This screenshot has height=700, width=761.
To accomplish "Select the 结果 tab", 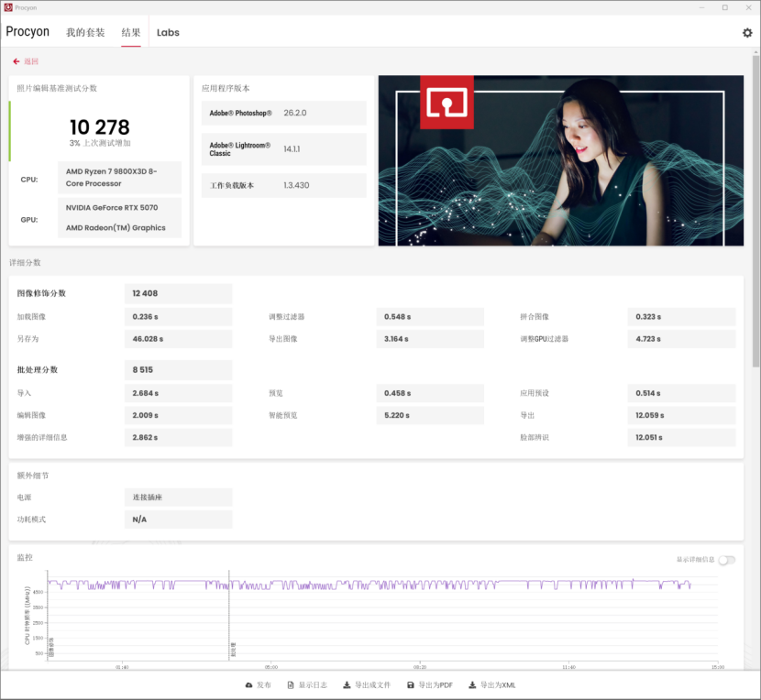I will (x=131, y=33).
